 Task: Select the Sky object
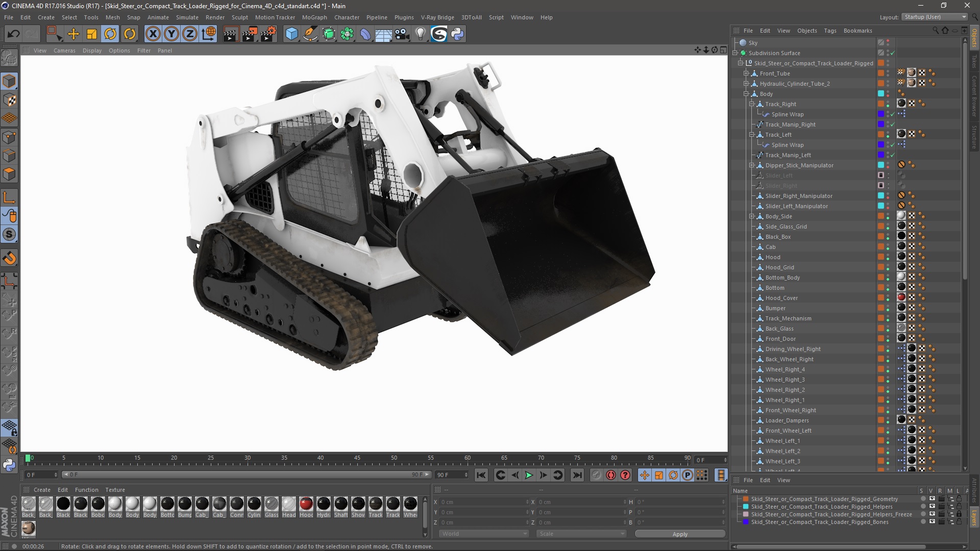pyautogui.click(x=753, y=43)
